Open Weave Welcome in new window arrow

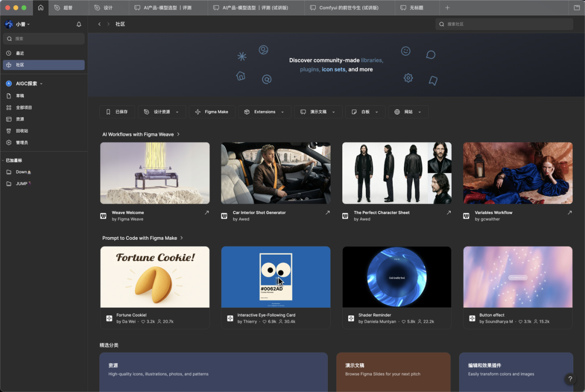(x=206, y=213)
